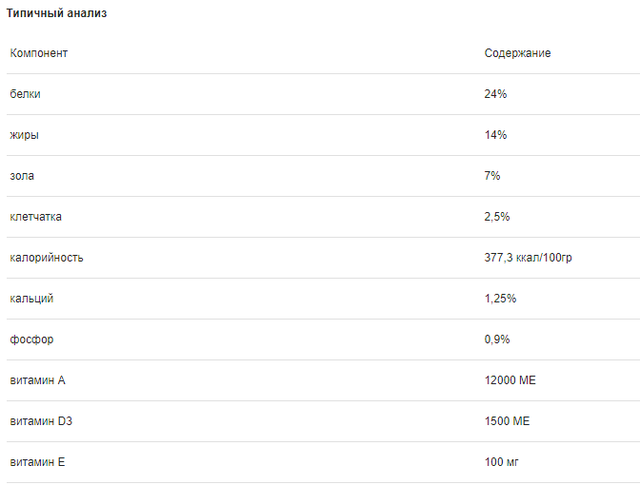The image size is (640, 485).
Task: Select the зола row label
Action: coord(22,176)
